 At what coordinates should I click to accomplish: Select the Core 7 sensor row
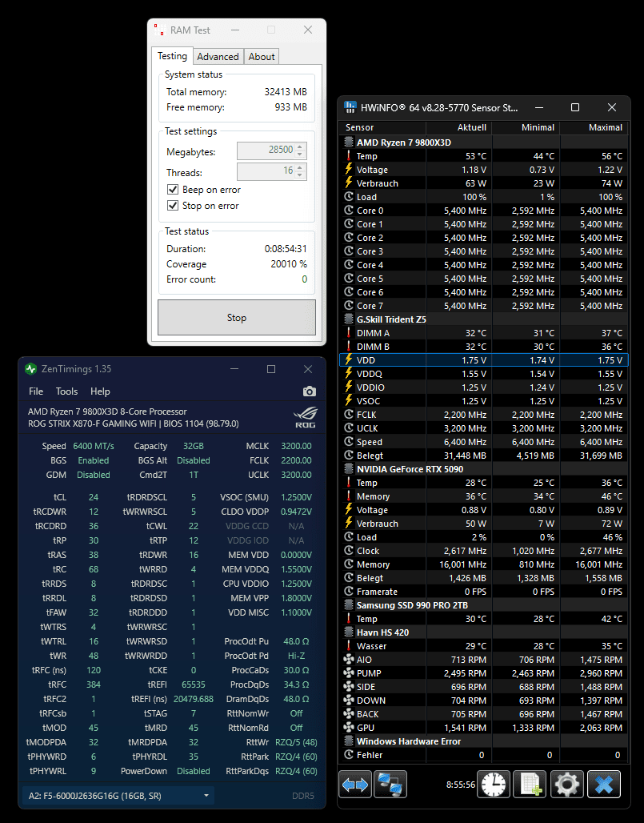483,306
